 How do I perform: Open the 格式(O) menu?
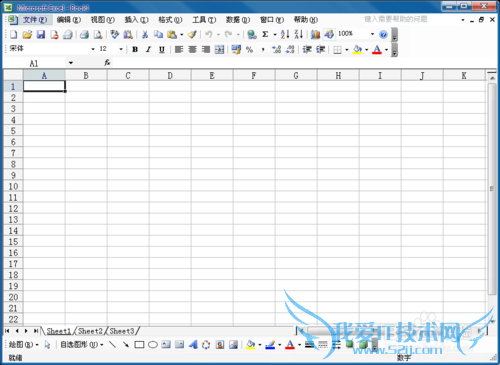170,20
